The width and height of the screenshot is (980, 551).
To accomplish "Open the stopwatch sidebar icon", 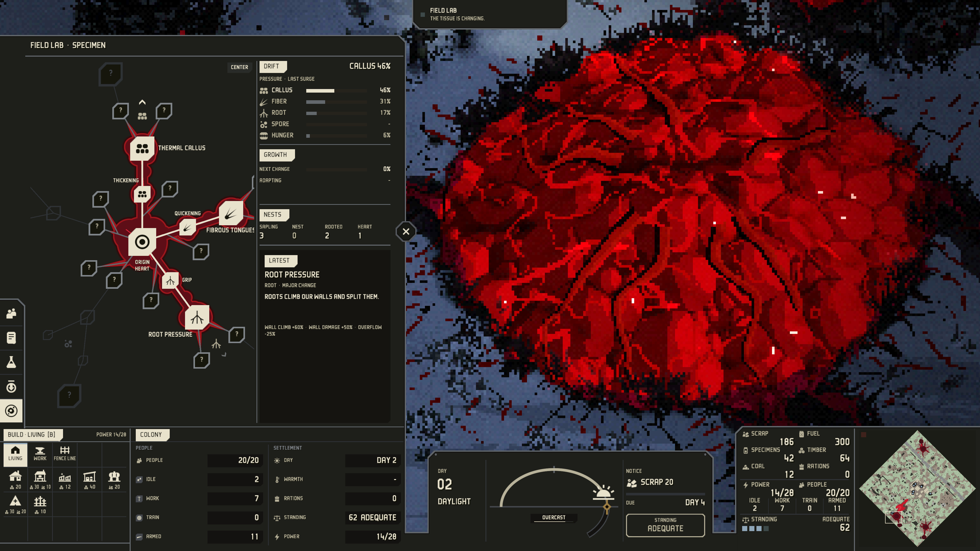I will [x=11, y=387].
